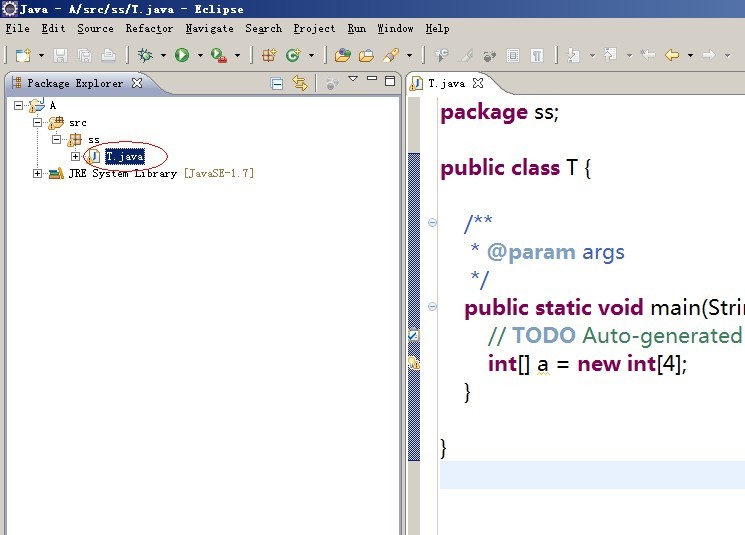Open the Run button dropdown arrow
This screenshot has width=745, height=535.
click(200, 56)
